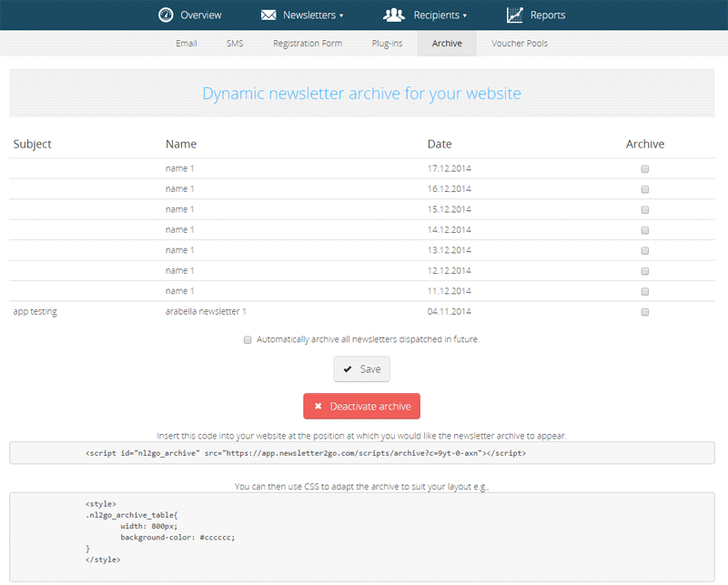Click the date cell 14.12.2014
728x585 pixels.
(449, 230)
